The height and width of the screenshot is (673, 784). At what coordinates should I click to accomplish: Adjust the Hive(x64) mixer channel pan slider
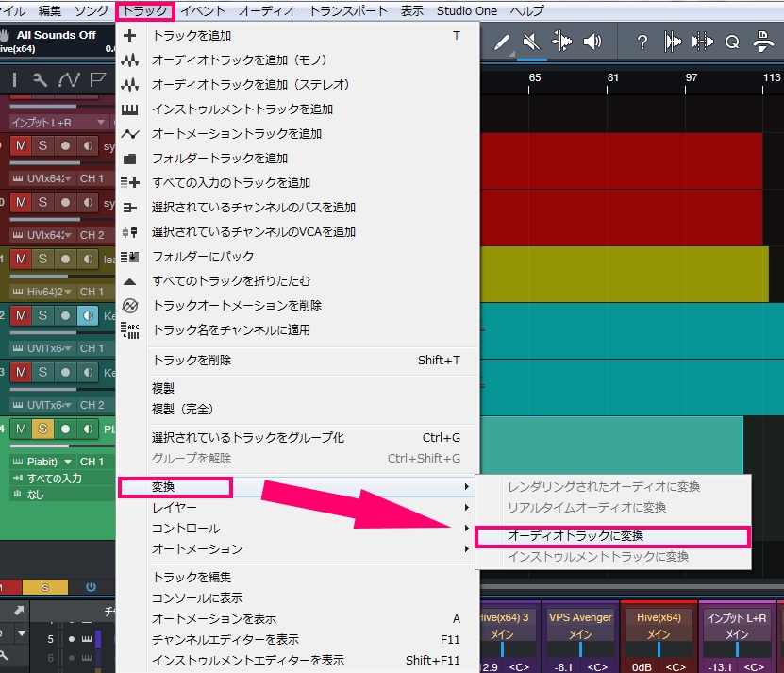point(659,650)
